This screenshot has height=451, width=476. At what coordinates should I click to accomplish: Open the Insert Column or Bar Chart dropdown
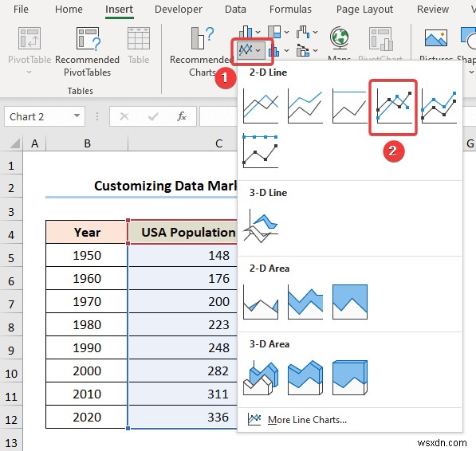[250, 32]
